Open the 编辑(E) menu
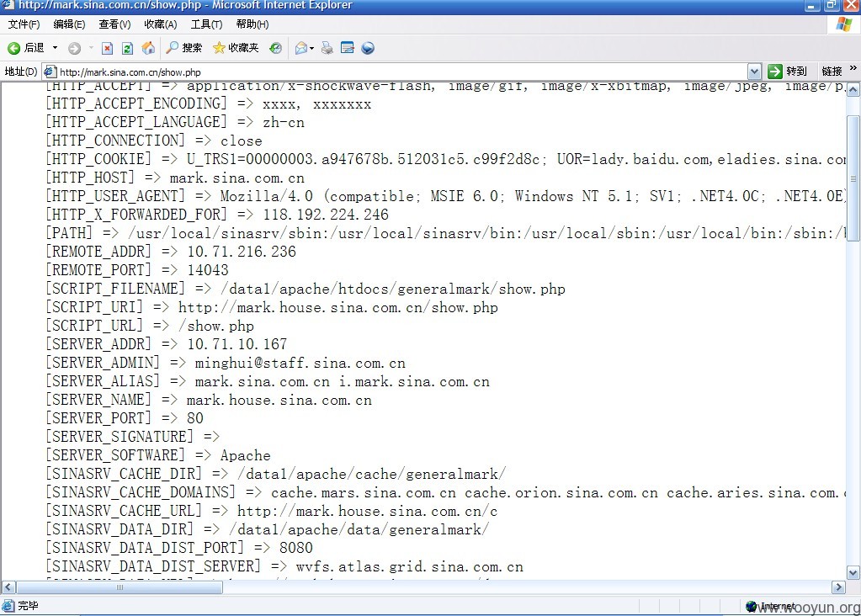The image size is (861, 616). pos(69,24)
